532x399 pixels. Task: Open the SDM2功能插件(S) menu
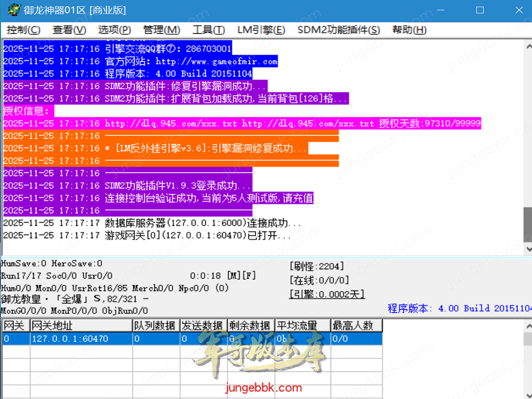pos(338,30)
